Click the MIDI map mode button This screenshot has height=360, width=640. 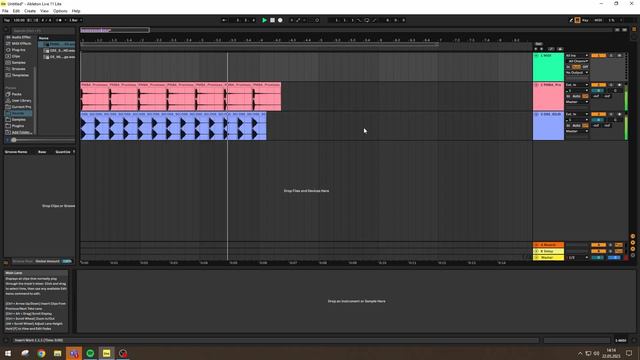598,20
